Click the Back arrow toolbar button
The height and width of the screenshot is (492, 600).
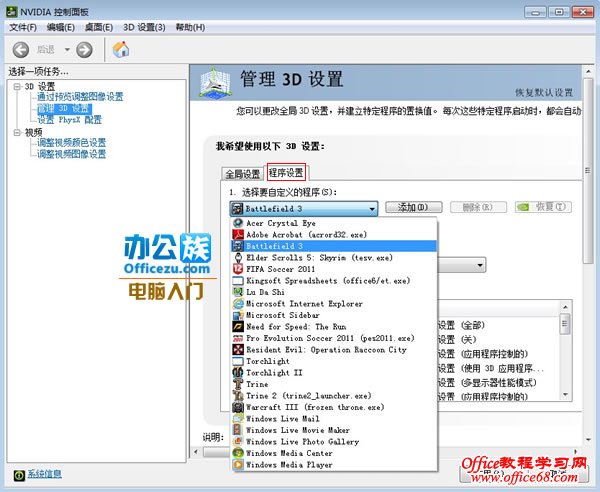[21, 50]
